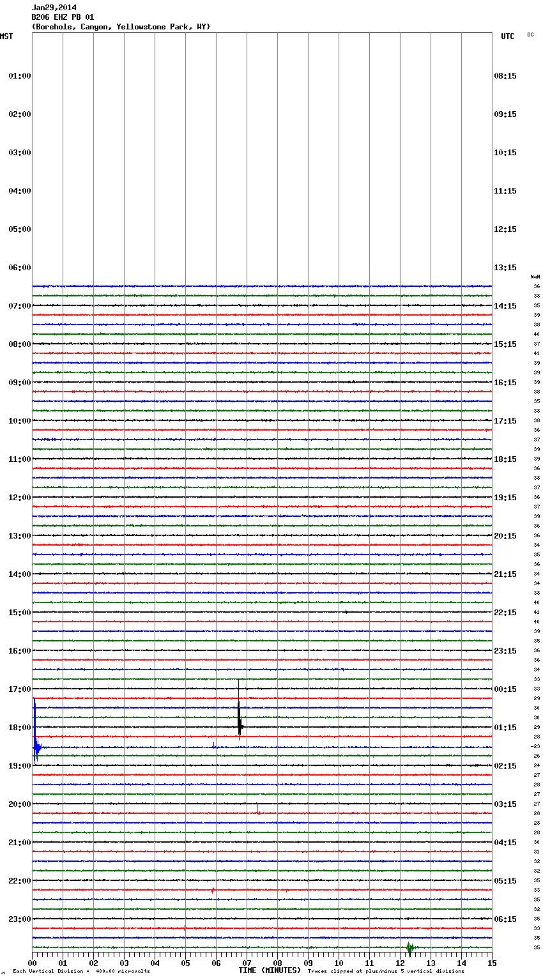543x980 pixels.
Task: Click the minute axis tick label 13
Action: click(x=431, y=963)
